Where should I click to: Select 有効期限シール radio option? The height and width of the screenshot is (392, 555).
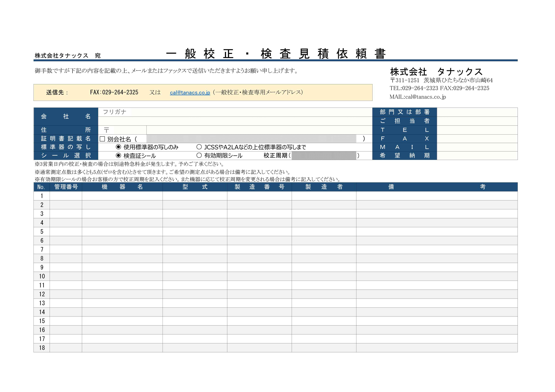pyautogui.click(x=199, y=155)
